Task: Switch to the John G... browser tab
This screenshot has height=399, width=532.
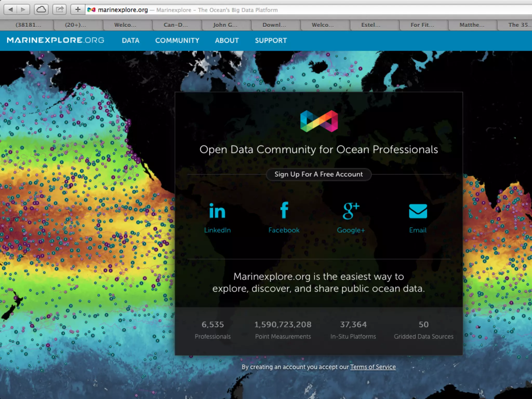Action: point(225,25)
